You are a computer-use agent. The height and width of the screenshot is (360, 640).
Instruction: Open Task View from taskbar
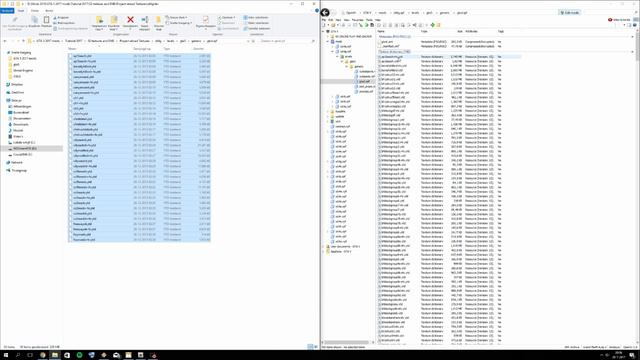tap(30, 355)
